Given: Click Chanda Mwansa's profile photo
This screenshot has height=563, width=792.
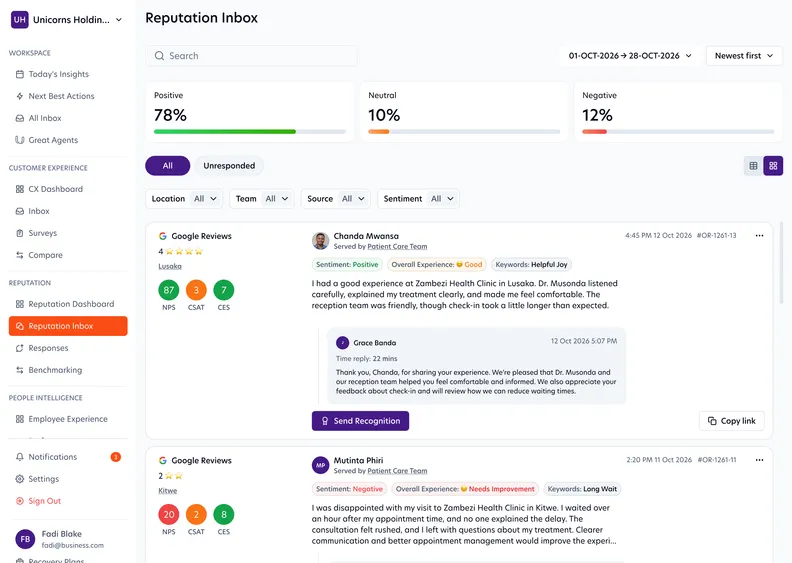Looking at the screenshot, I should pos(320,241).
